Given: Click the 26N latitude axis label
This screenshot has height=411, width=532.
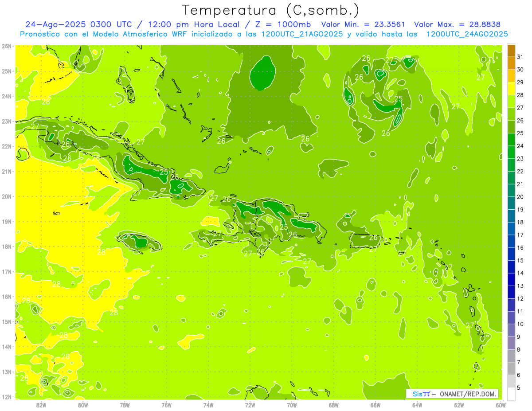Looking at the screenshot, I should tap(7, 46).
